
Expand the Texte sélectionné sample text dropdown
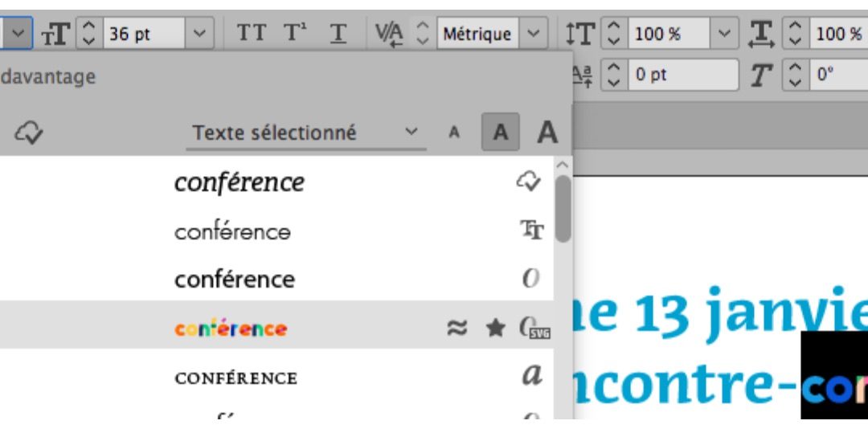tap(411, 133)
